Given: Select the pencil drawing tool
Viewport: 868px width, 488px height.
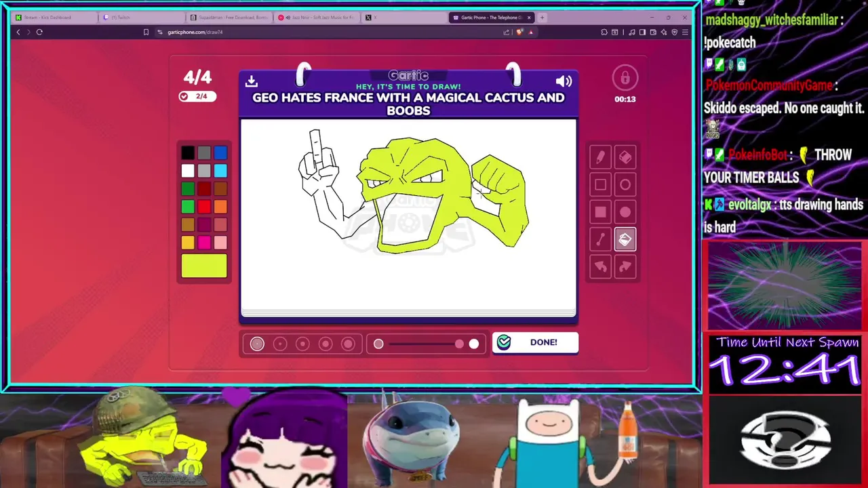Looking at the screenshot, I should (600, 157).
